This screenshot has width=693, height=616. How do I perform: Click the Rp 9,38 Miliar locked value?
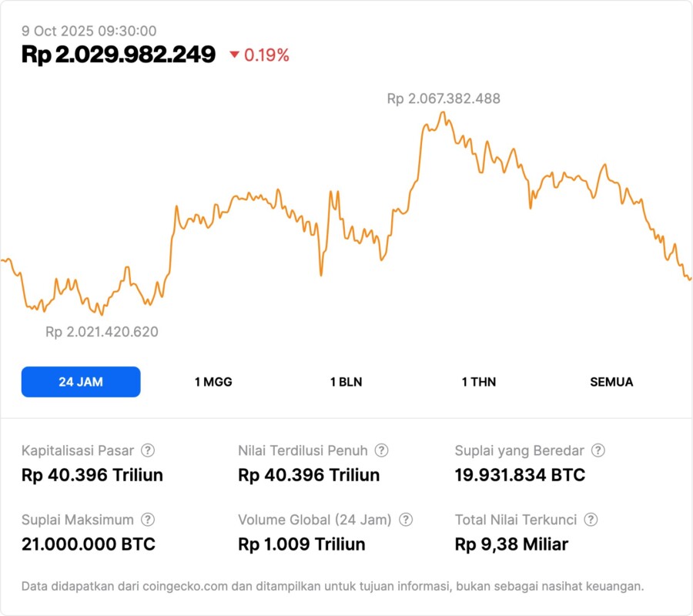[x=511, y=544]
